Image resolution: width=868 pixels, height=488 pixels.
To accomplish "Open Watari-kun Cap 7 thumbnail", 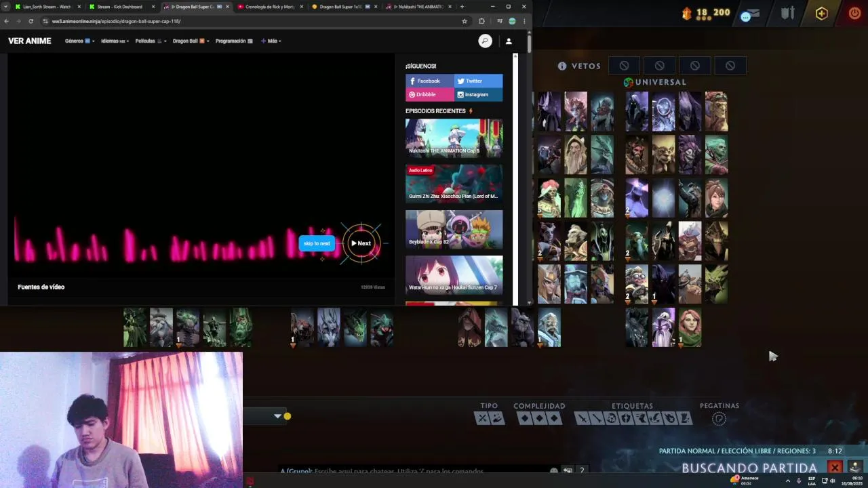I will [x=454, y=274].
